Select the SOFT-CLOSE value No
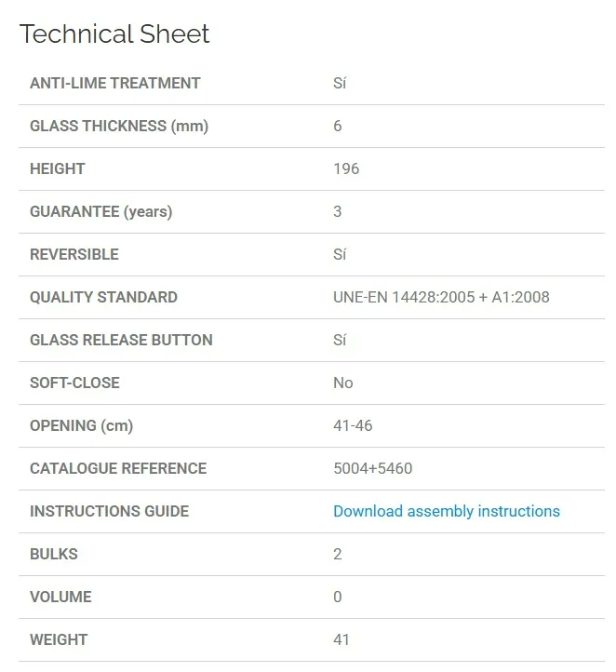The height and width of the screenshot is (672, 616). 343,383
